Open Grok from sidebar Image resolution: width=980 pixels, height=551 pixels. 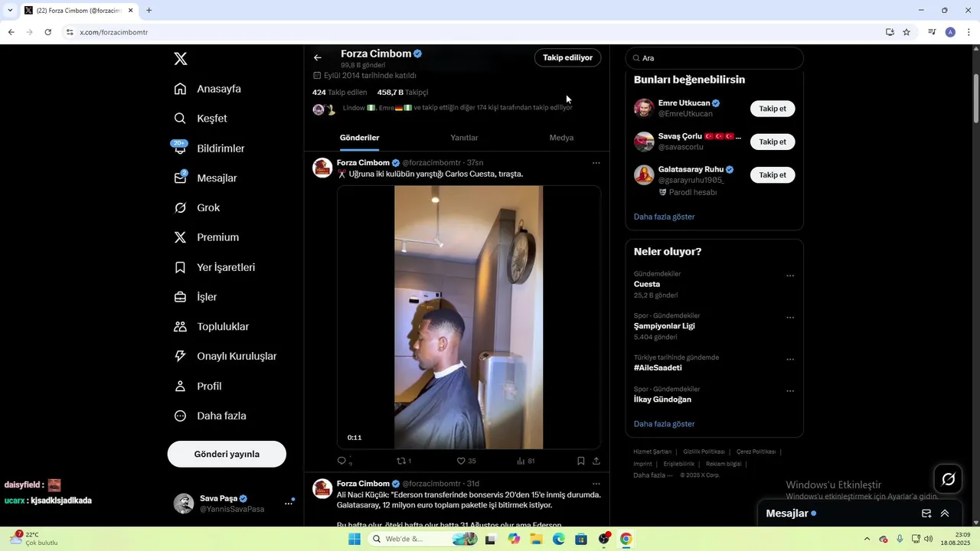tap(197, 208)
